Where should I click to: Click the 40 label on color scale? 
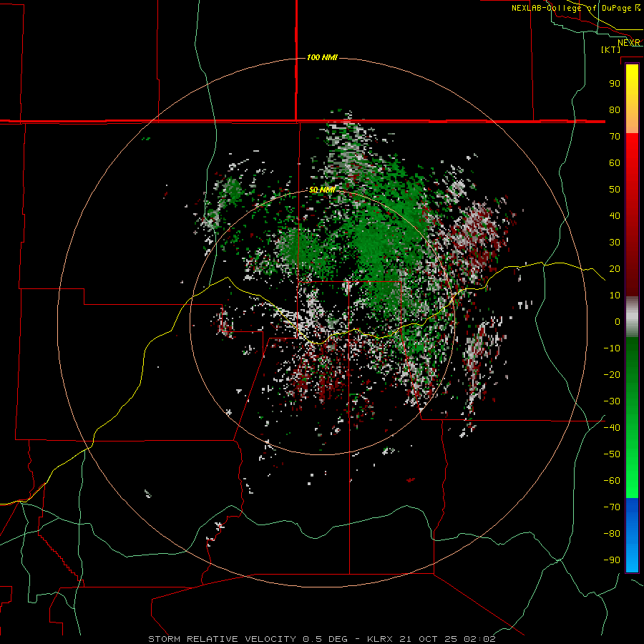[x=615, y=215]
